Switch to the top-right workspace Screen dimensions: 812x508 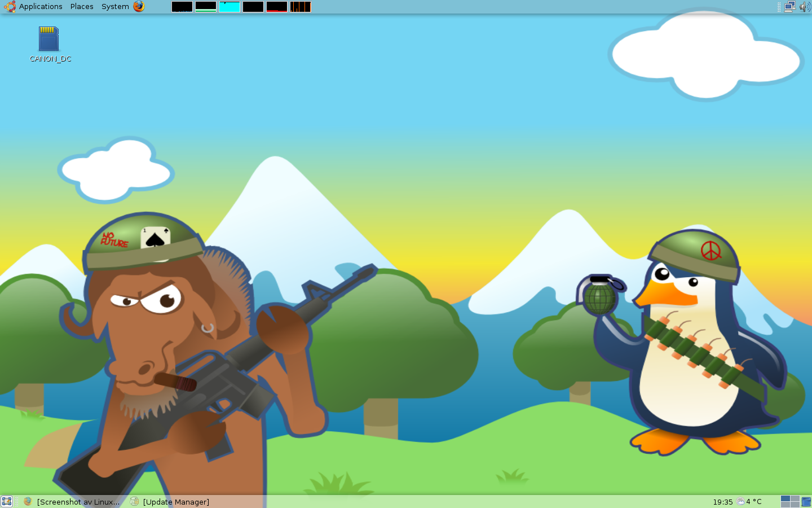tap(795, 498)
